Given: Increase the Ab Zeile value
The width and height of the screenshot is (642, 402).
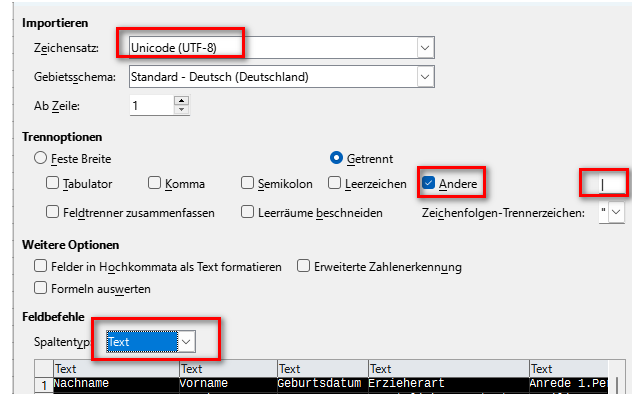Looking at the screenshot, I should click(181, 99).
